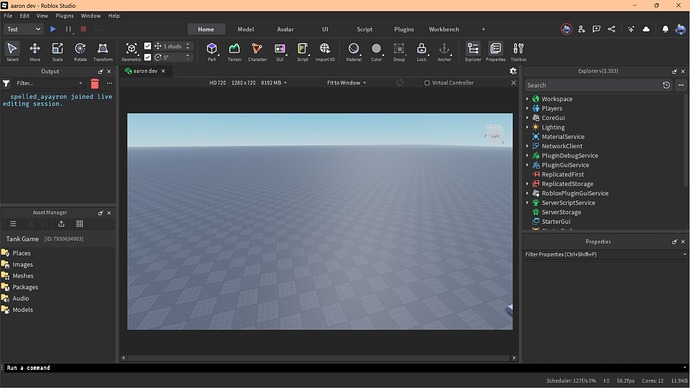Click in the Explorer Search field
Viewport: 690px width, 388px height.
pyautogui.click(x=593, y=85)
